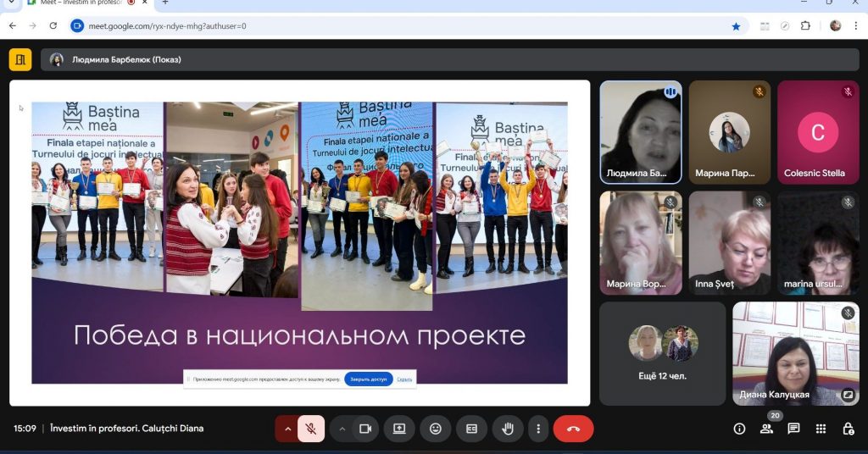Click the blue 'Закрыть доступ' button
Screen dimensions: 868x454
point(369,379)
